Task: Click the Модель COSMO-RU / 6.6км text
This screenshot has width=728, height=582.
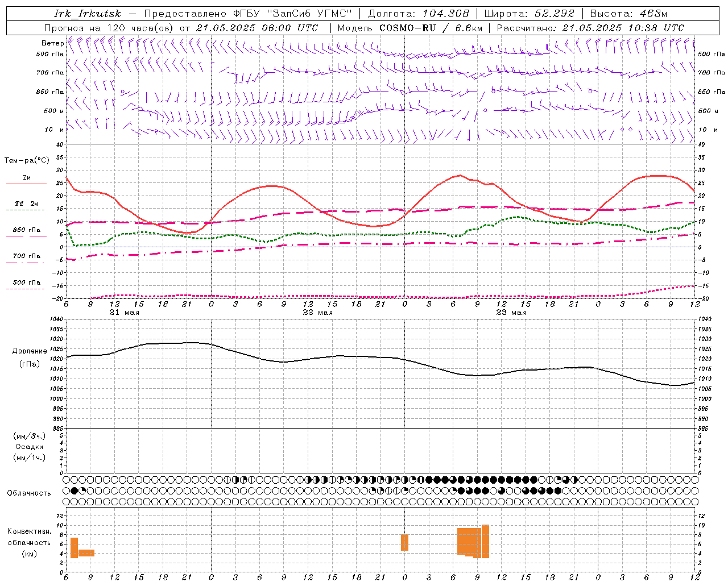Action: (x=410, y=28)
